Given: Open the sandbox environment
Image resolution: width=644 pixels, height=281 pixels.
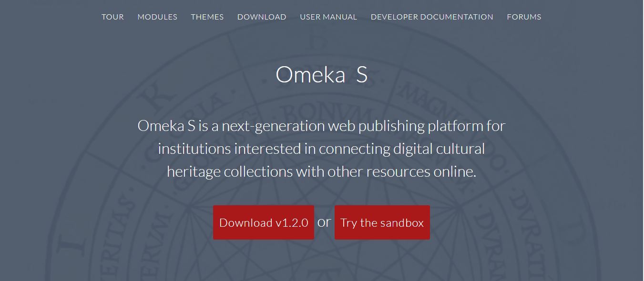Looking at the screenshot, I should tap(382, 222).
